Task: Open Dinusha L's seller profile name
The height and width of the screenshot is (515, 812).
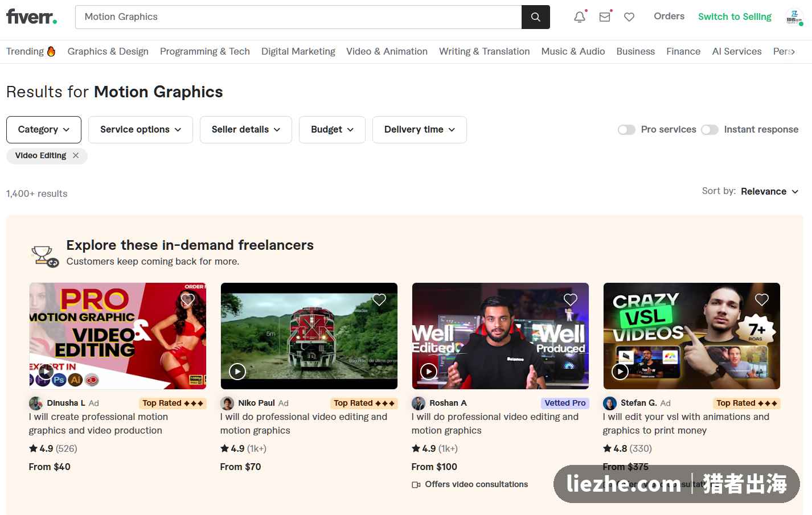Action: point(66,403)
